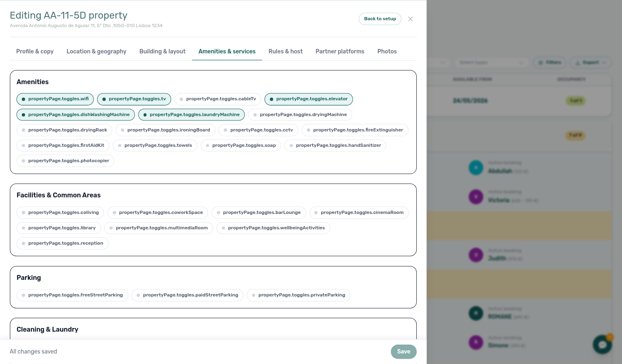
Task: Select the coworkSpace facility toggle
Action: point(158,213)
